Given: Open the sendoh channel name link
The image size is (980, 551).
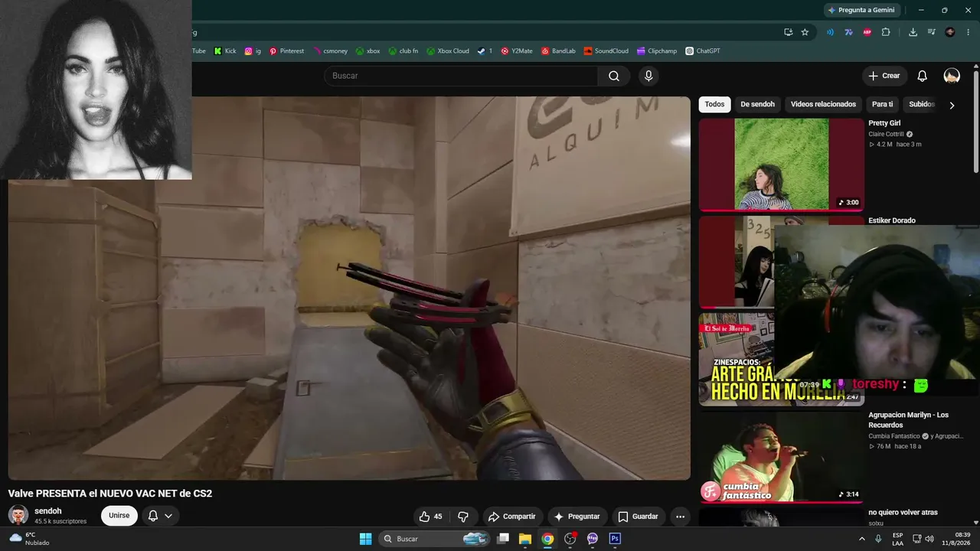Looking at the screenshot, I should click(x=48, y=511).
